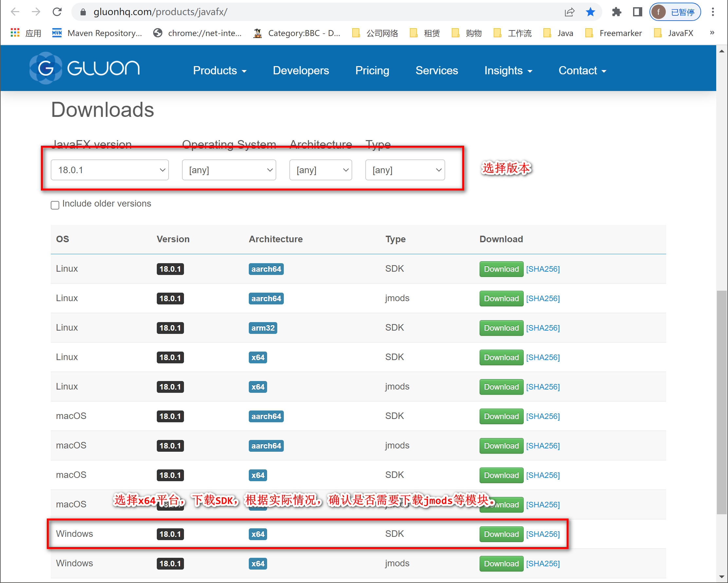Open SHA256 link for macOS x64 SDK

(543, 475)
